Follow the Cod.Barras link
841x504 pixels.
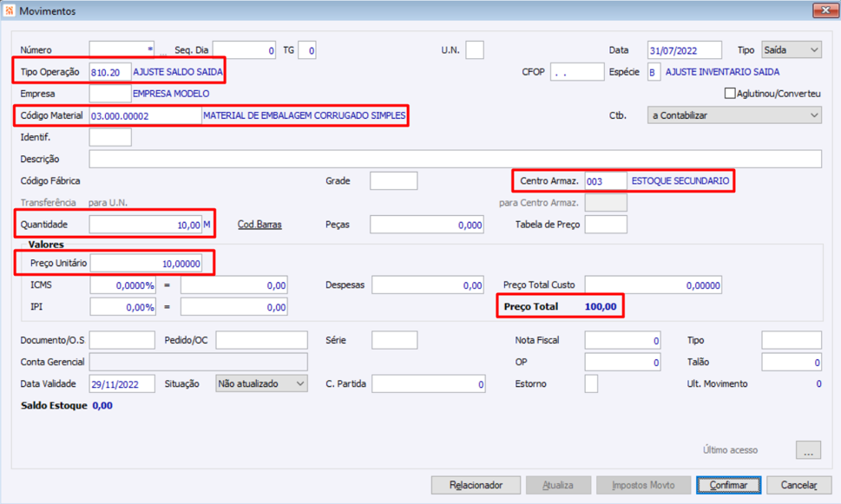[260, 225]
